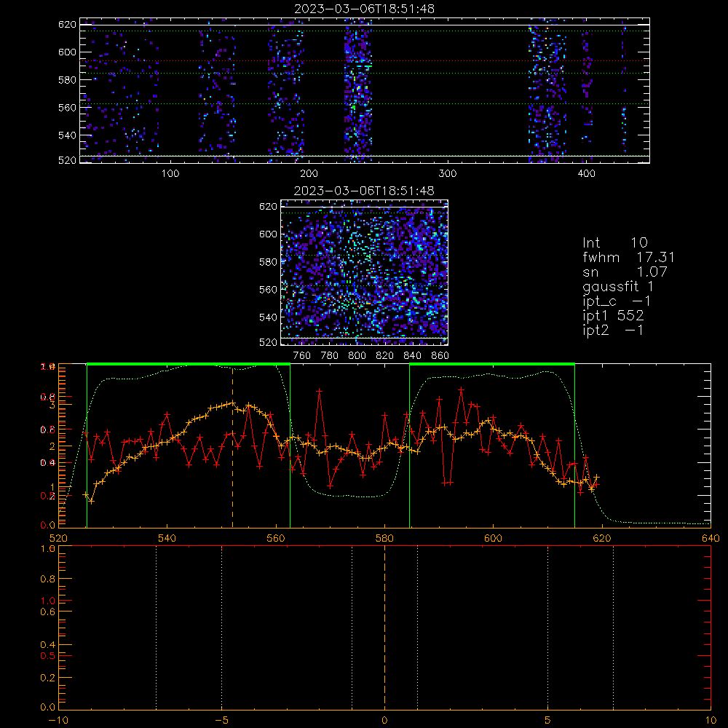Click the x-axis label 840 under the middle image
Screen dimensions: 728x728
coord(412,356)
